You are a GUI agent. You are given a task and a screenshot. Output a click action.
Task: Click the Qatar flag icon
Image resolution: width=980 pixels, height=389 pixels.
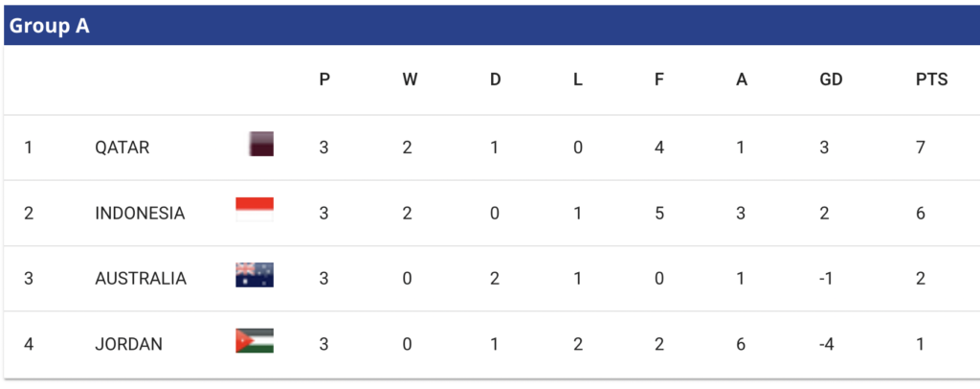tap(261, 144)
